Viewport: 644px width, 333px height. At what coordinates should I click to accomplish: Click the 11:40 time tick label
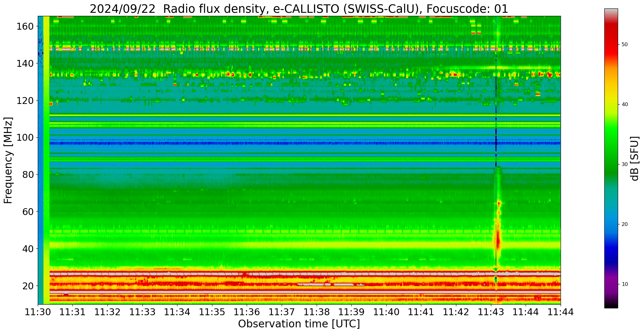click(x=386, y=312)
